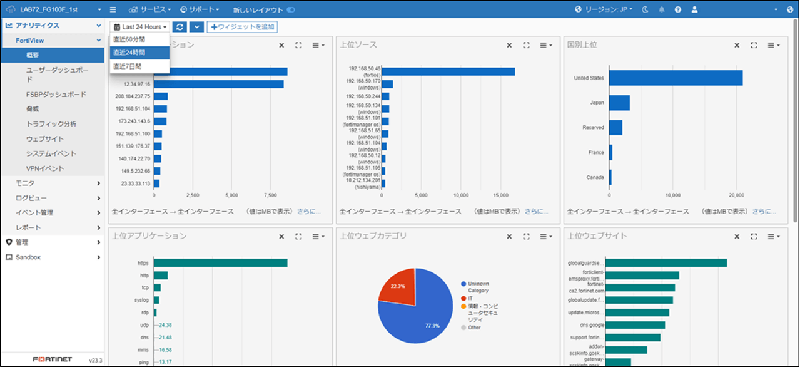Select 直近7日間 from the time menu
The width and height of the screenshot is (800, 367).
point(140,66)
